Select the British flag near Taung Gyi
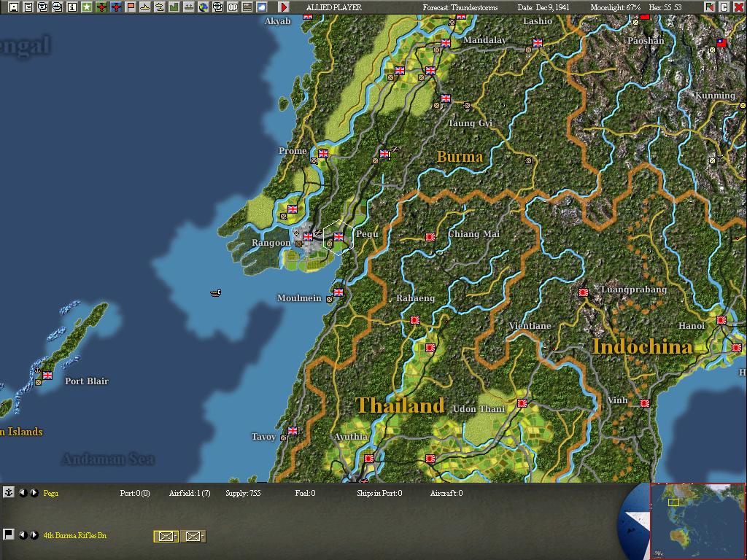The width and height of the screenshot is (747, 560). [446, 98]
